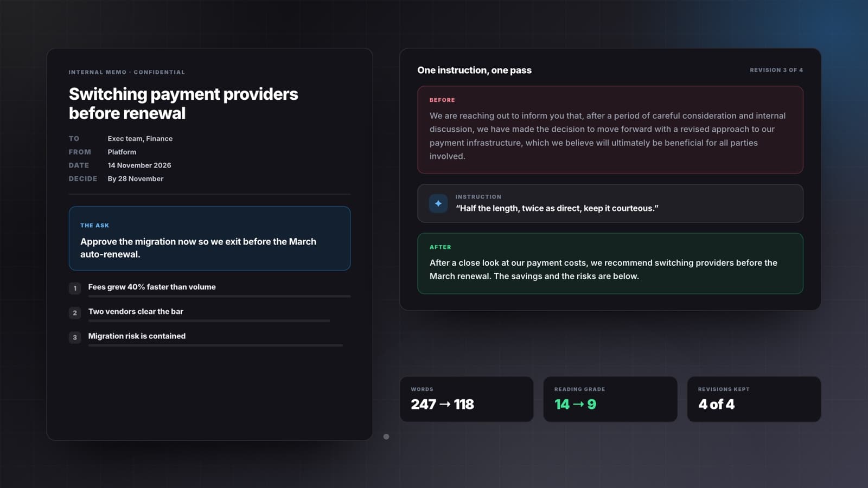Open the Revisions Kept 4 of 4 card

[754, 399]
